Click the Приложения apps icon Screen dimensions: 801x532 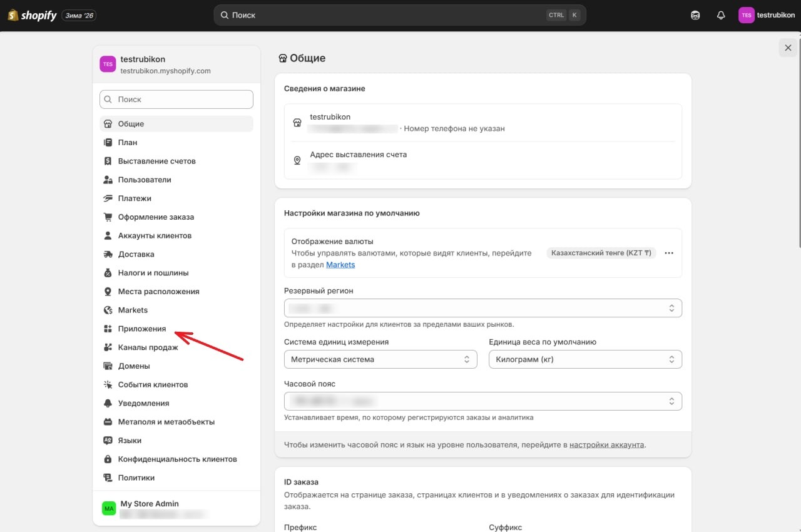pyautogui.click(x=108, y=329)
